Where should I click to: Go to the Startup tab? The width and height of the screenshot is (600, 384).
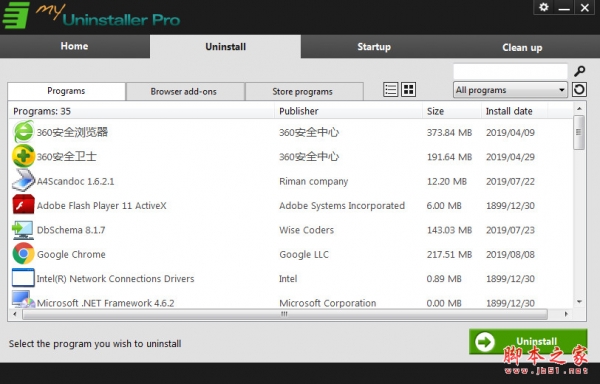tap(374, 47)
